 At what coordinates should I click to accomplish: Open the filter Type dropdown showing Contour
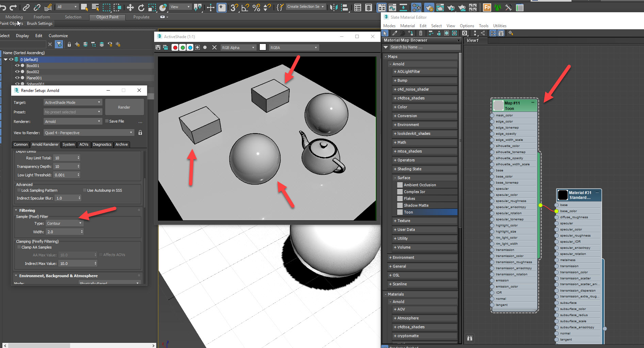64,223
